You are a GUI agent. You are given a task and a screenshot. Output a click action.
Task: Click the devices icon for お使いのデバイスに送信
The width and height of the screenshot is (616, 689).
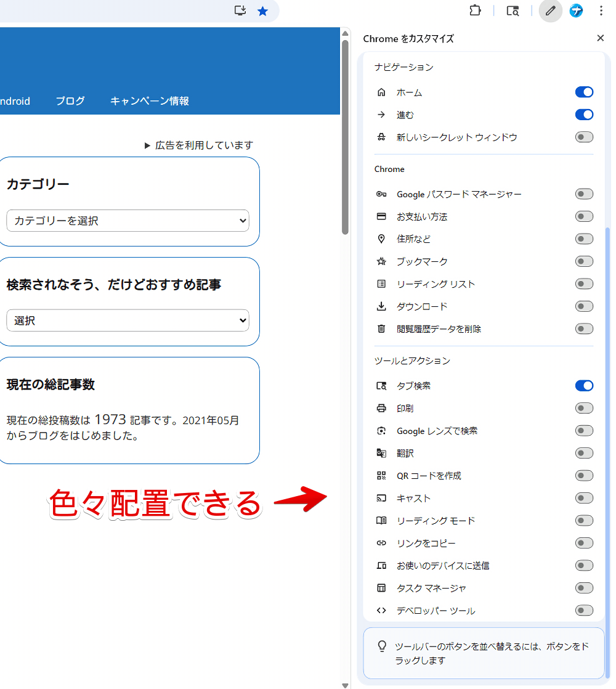click(381, 566)
